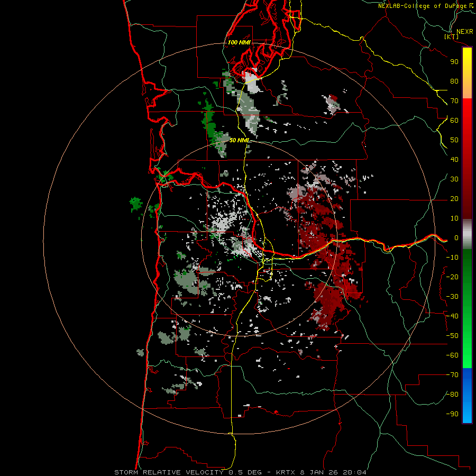Click the "NEXR" label above the color scale
Screen dimensions: 476x476
[464, 32]
